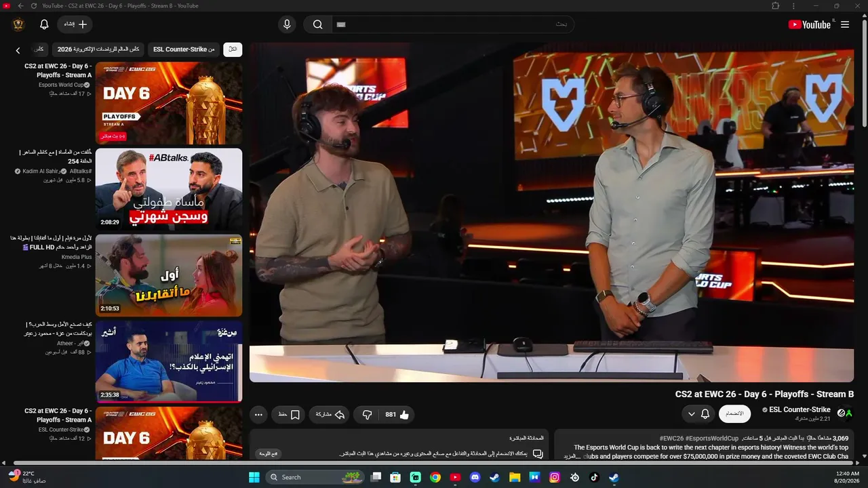Open the #ABtalks video thumbnail
Screen dimensions: 868x488
click(169, 188)
